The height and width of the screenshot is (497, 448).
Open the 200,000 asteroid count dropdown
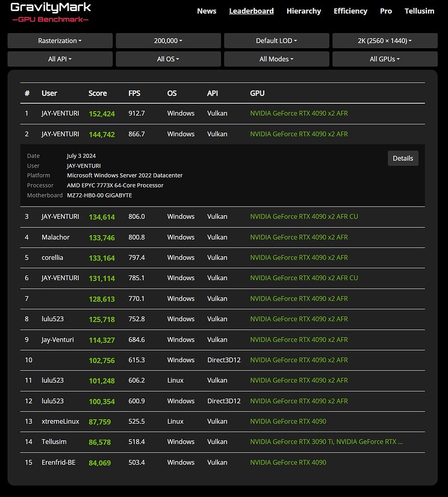(167, 40)
